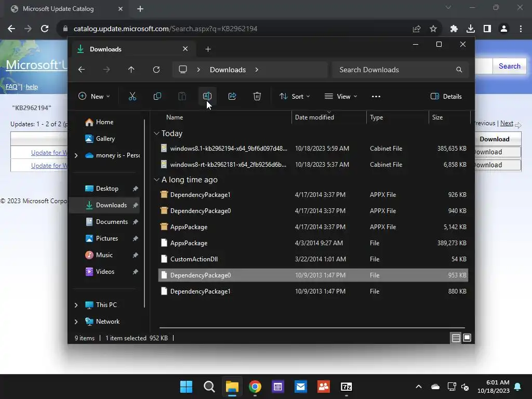532x399 pixels.
Task: Click the horizontal scrollbar in file list
Action: point(312,328)
